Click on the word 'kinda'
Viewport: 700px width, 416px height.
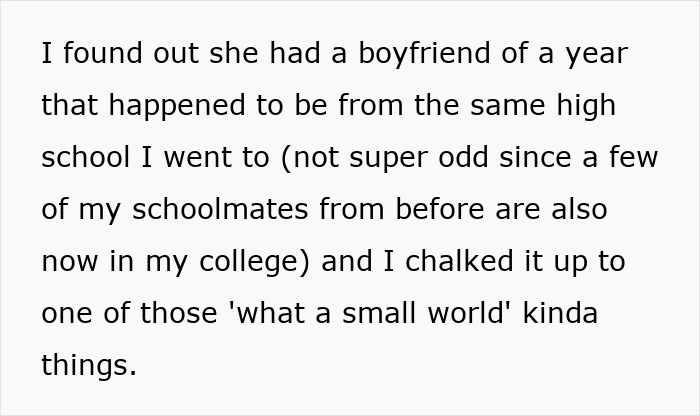(x=560, y=313)
